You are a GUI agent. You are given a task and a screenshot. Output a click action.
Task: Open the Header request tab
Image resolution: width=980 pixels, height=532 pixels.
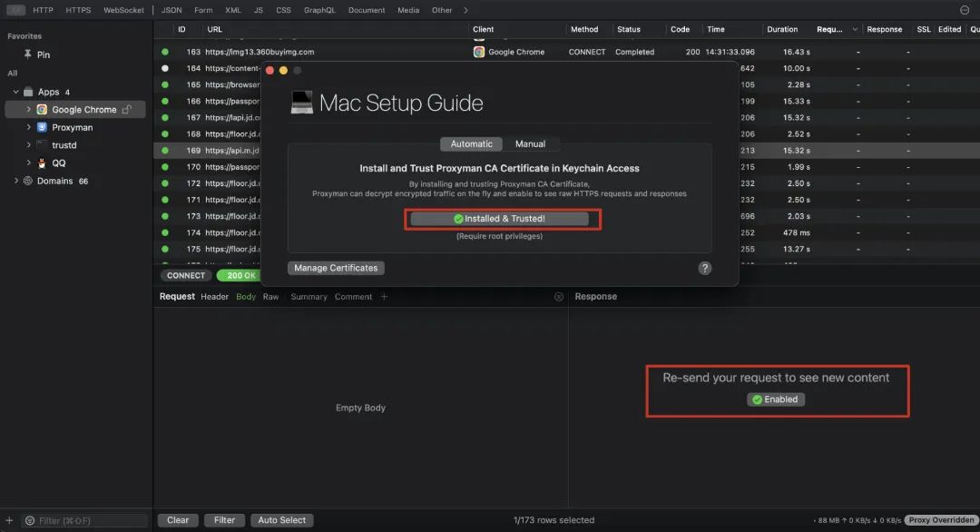[x=214, y=297]
